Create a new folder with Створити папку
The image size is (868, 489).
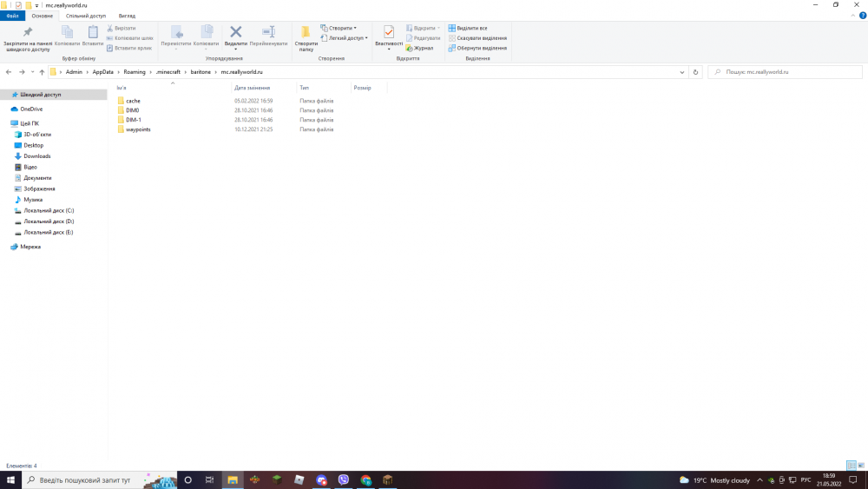pyautogui.click(x=306, y=38)
